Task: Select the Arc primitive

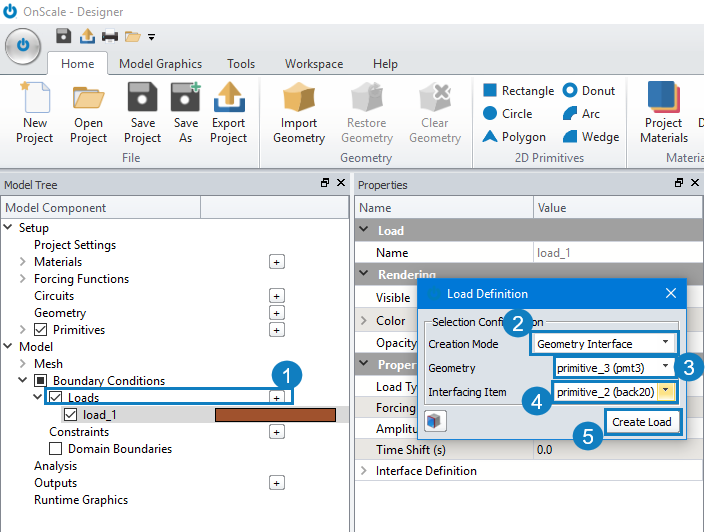Action: pyautogui.click(x=581, y=113)
